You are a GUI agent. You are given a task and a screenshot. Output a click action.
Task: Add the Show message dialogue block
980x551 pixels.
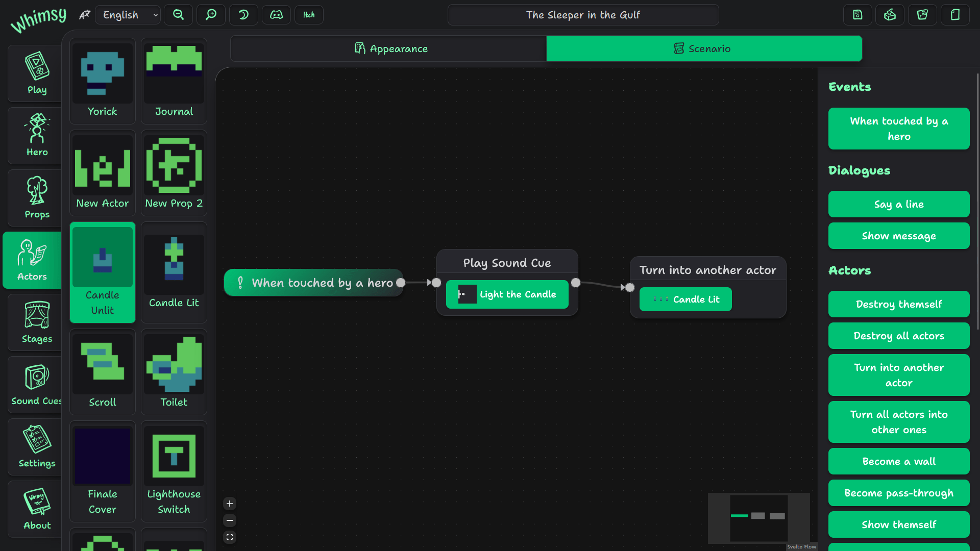pyautogui.click(x=898, y=236)
